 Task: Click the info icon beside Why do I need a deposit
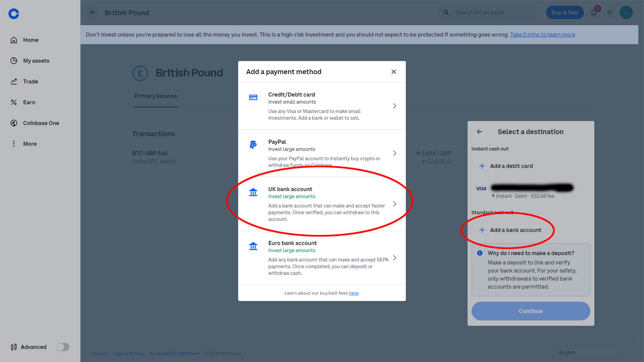[x=480, y=253]
